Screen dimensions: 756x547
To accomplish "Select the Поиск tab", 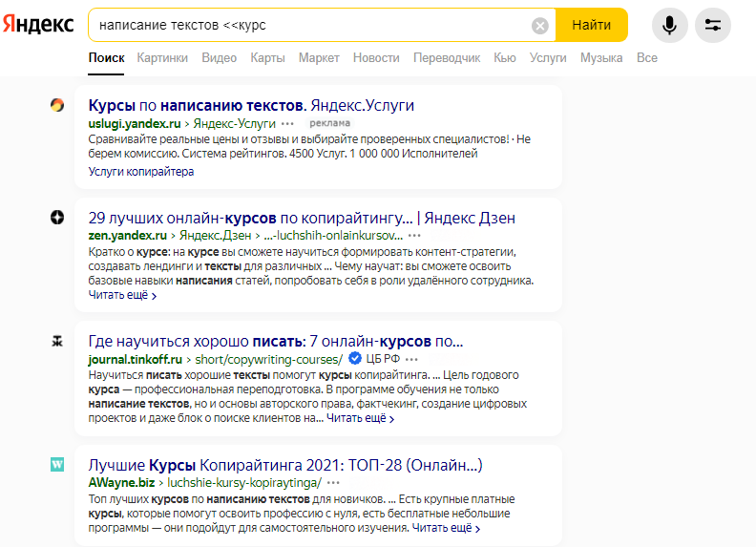I will tap(107, 58).
